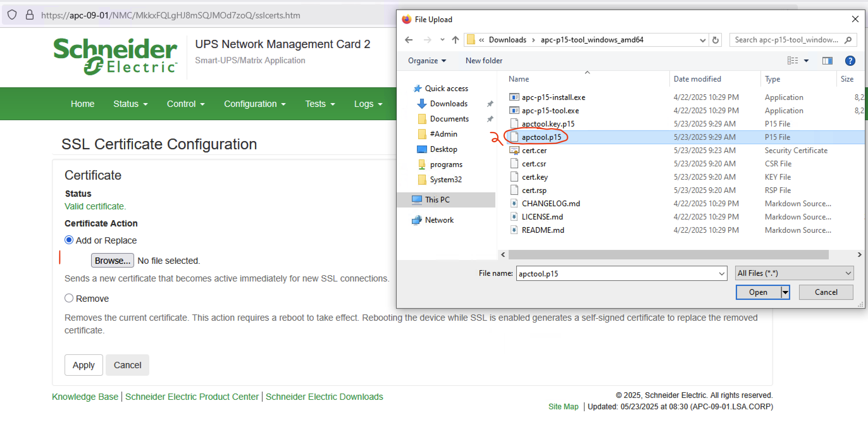The image size is (868, 446).
Task: Select the Add or Replace radio button
Action: (69, 240)
